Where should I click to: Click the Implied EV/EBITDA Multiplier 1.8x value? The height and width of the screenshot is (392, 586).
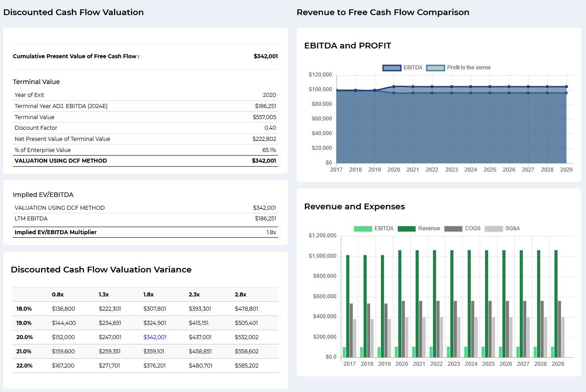pyautogui.click(x=271, y=232)
